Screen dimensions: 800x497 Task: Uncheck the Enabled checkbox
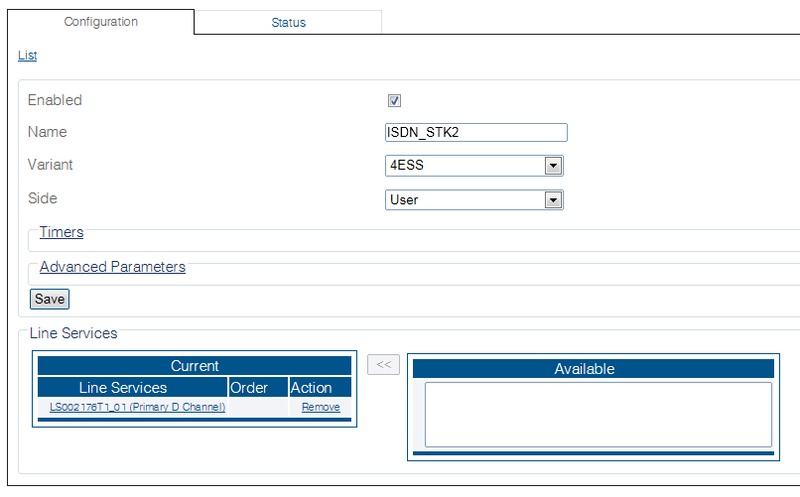click(x=394, y=101)
